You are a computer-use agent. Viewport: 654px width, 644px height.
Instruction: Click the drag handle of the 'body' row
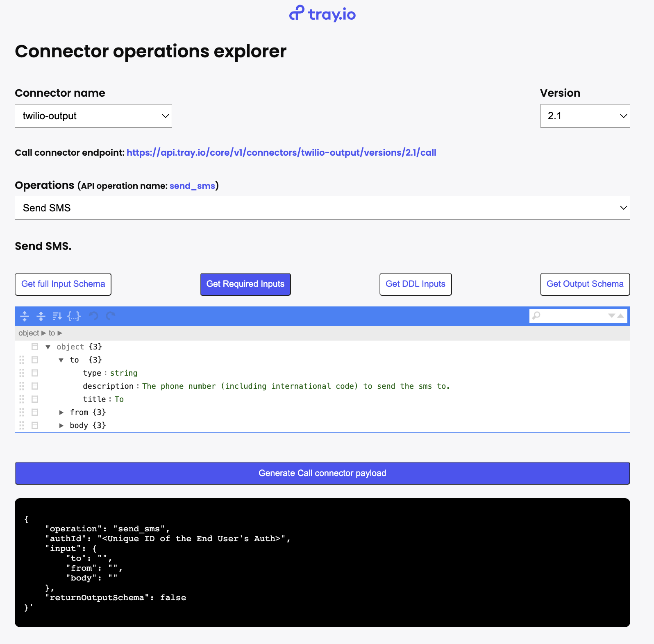(x=22, y=425)
